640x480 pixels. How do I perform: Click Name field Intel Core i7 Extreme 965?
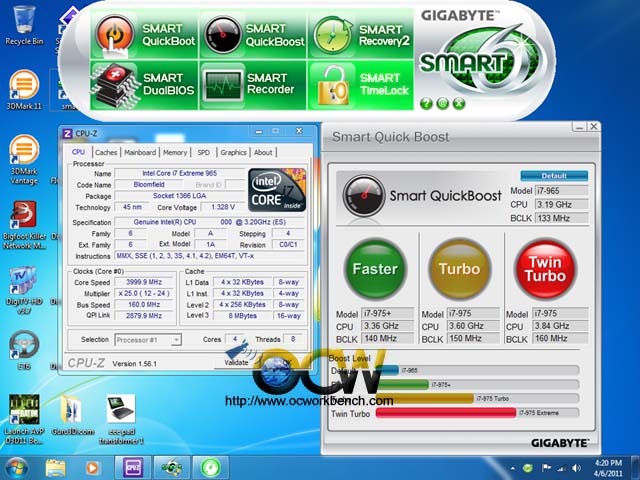180,173
